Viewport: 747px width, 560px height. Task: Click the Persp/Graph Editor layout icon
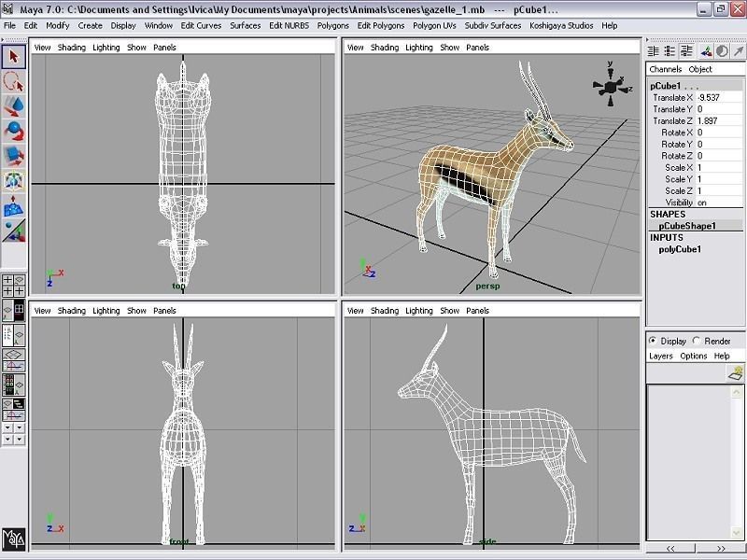13,360
